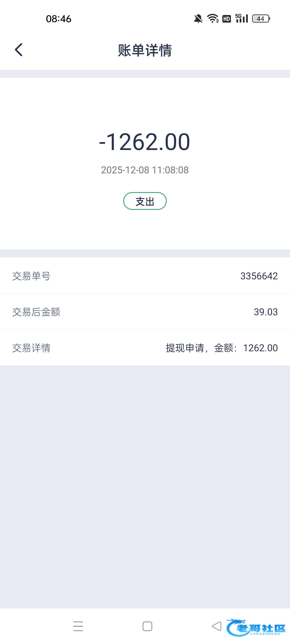The image size is (290, 644).
Task: Tap the 5G signal strength icon
Action: pos(241,18)
